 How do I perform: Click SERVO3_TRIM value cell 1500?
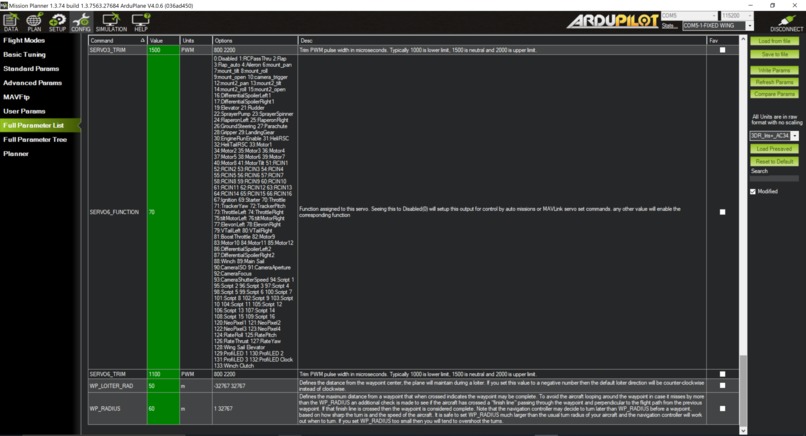[163, 50]
